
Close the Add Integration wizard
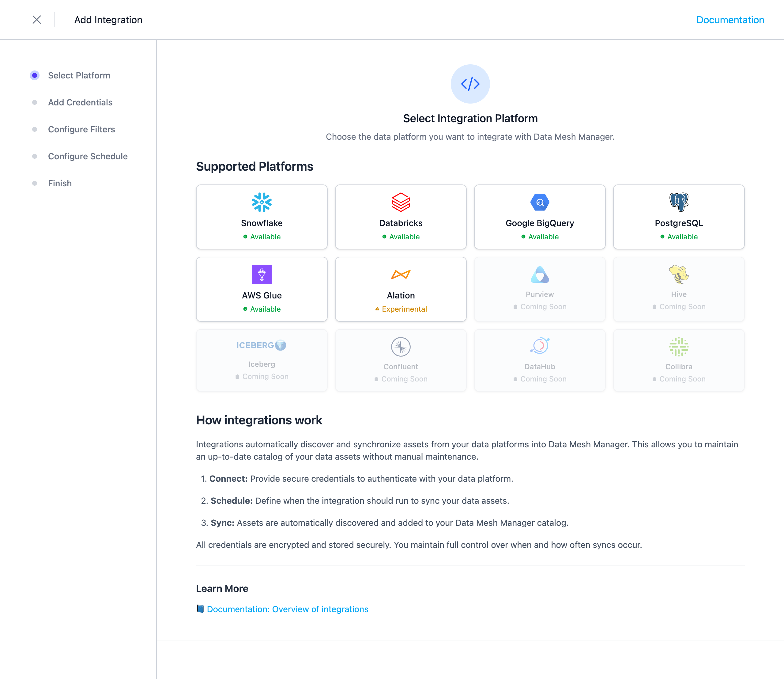[x=37, y=20]
